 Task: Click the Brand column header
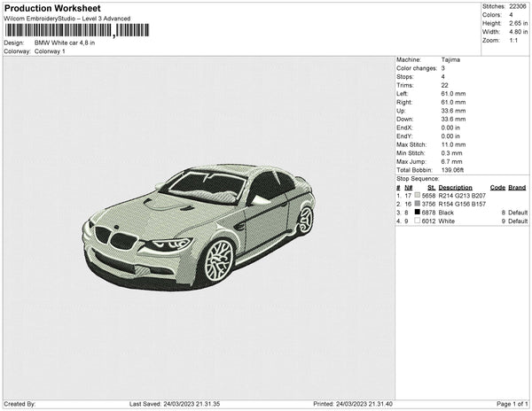(517, 187)
